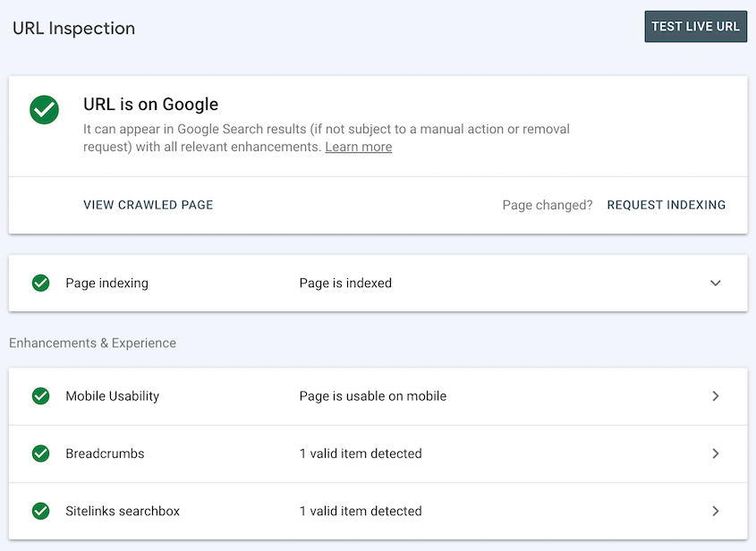
Task: Open the VIEW CRAWLED PAGE link
Action: pyautogui.click(x=148, y=205)
